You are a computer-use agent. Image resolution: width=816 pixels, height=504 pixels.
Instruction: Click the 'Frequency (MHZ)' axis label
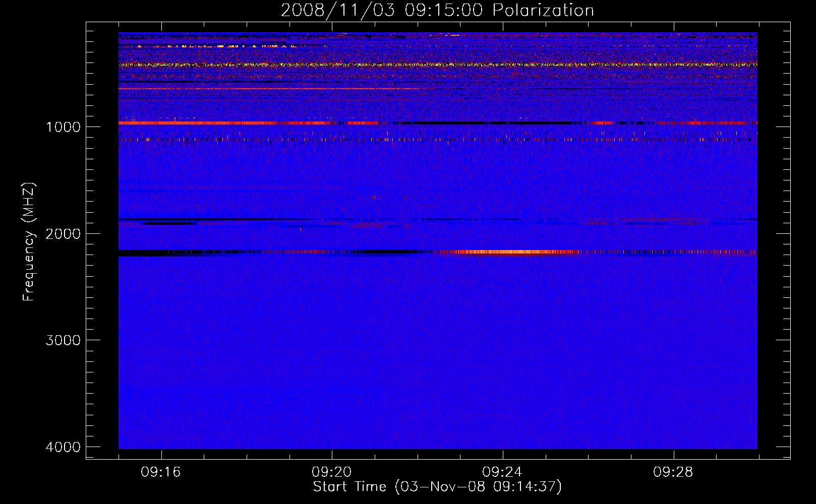pyautogui.click(x=29, y=242)
